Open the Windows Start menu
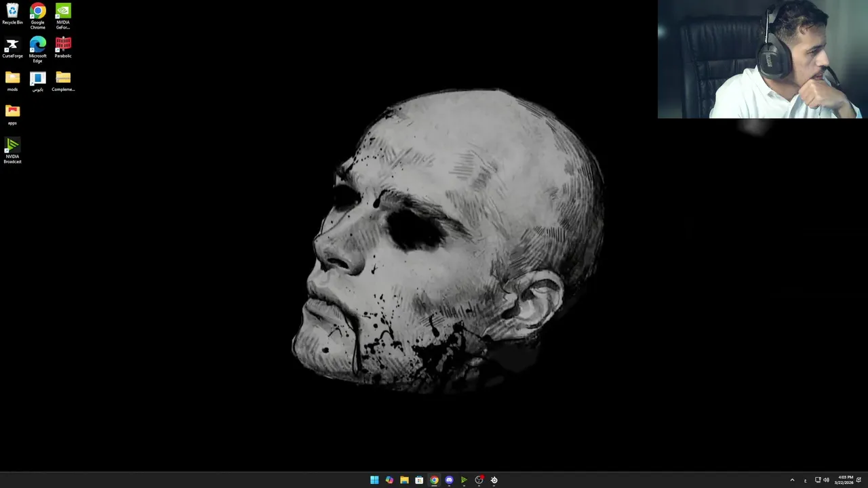Screen dimensions: 868x488 tap(374, 480)
